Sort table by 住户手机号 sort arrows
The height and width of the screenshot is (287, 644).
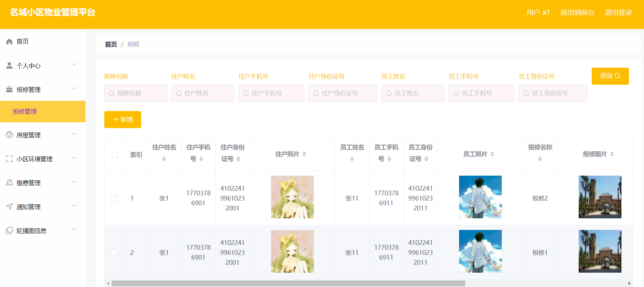(x=201, y=159)
